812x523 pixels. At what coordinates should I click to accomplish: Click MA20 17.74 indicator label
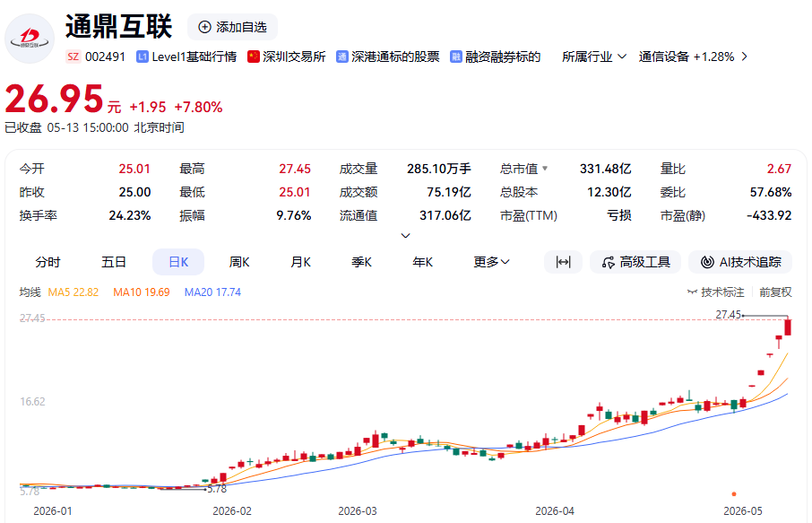coord(212,292)
